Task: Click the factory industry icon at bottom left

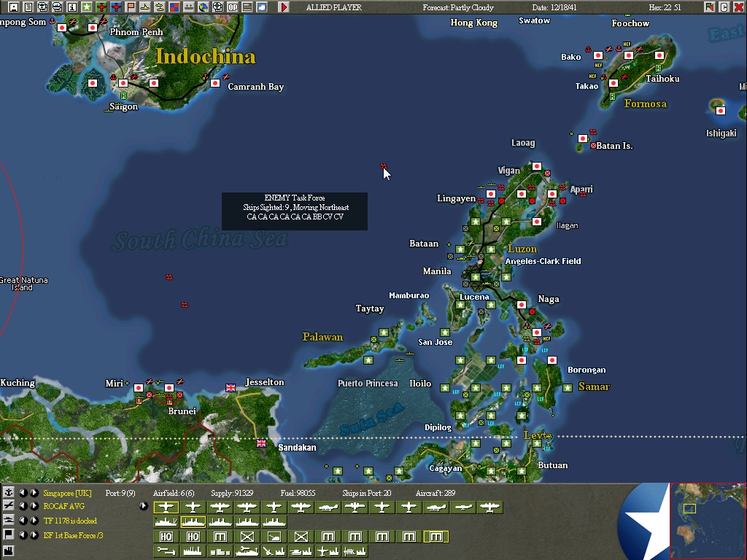Action: point(8,551)
